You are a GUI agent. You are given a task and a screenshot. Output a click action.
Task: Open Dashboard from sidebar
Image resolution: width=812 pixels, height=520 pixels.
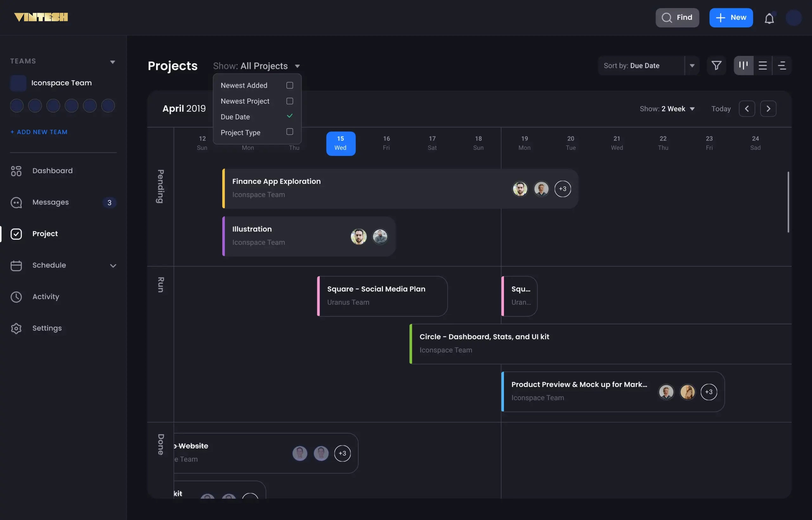click(52, 171)
